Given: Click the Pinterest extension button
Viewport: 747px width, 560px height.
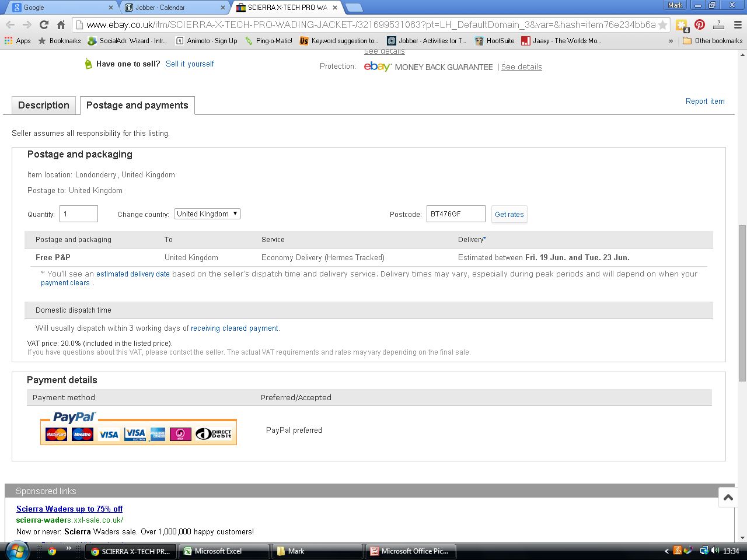Looking at the screenshot, I should tap(700, 24).
